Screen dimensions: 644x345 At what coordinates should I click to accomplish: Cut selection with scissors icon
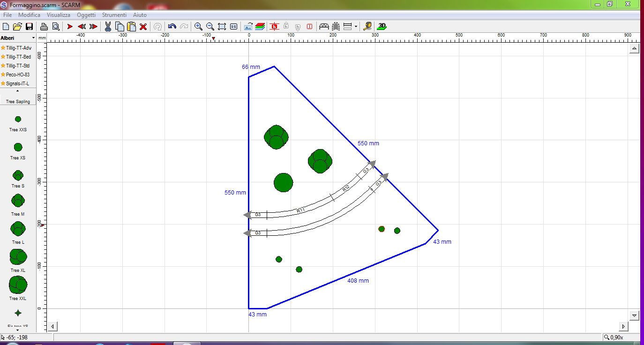(108, 27)
